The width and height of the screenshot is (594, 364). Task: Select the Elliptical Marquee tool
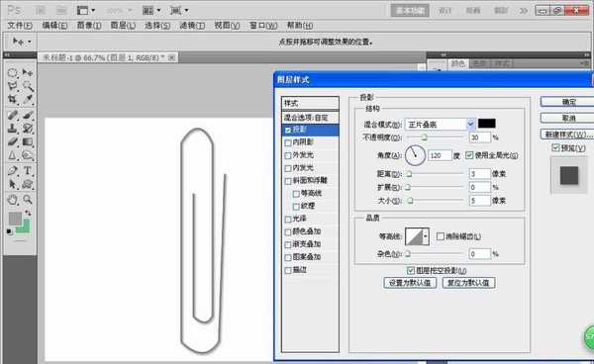coord(13,72)
